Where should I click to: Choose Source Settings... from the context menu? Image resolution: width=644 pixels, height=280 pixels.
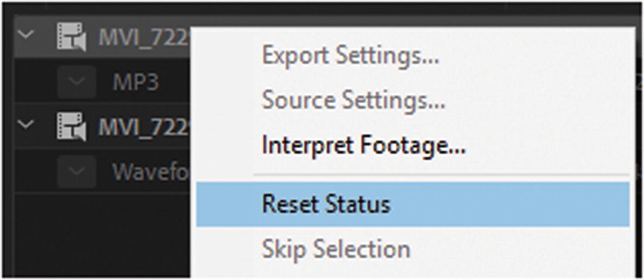[353, 100]
